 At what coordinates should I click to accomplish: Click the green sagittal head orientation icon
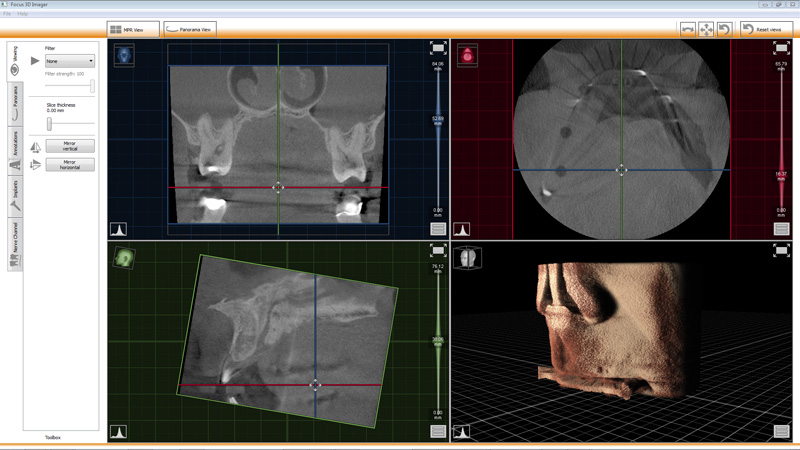124,258
